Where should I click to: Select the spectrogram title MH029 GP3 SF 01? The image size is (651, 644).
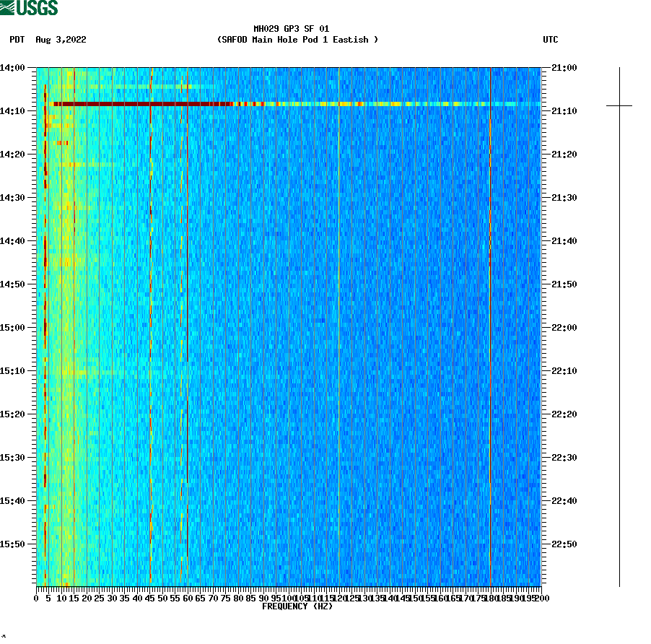(x=291, y=30)
